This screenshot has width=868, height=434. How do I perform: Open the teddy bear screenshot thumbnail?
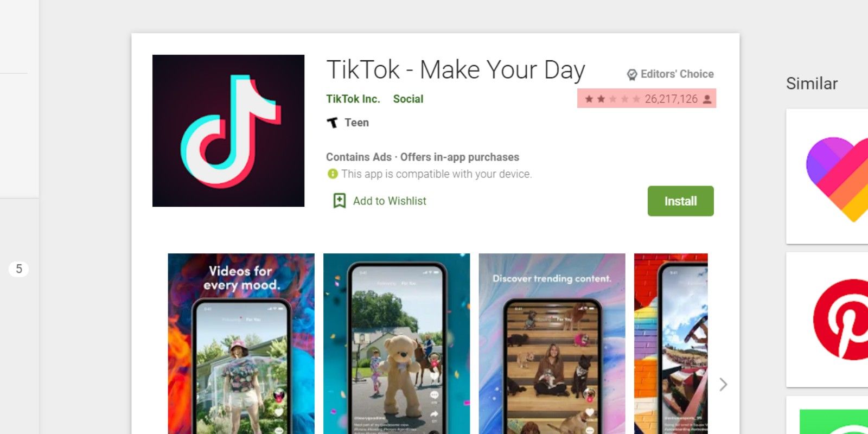(397, 344)
